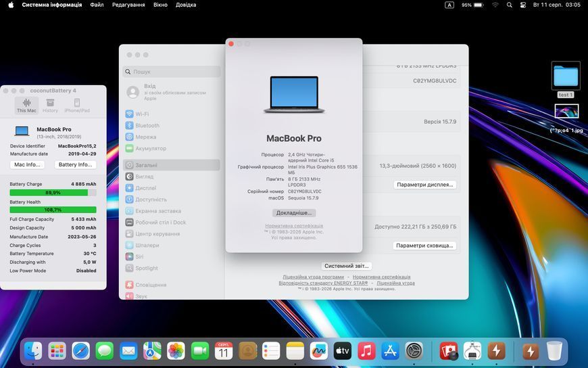
Task: Click the Параметри дисплея... button
Action: (x=425, y=185)
